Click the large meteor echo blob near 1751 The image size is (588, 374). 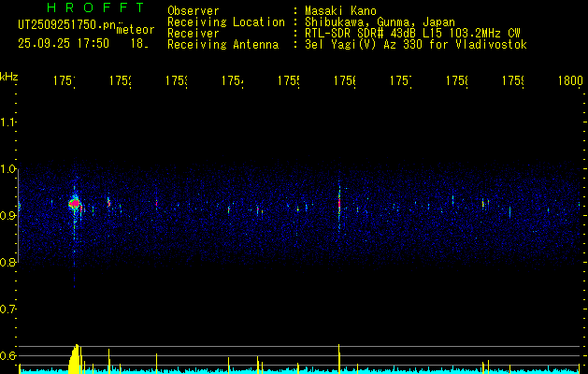[x=75, y=203]
